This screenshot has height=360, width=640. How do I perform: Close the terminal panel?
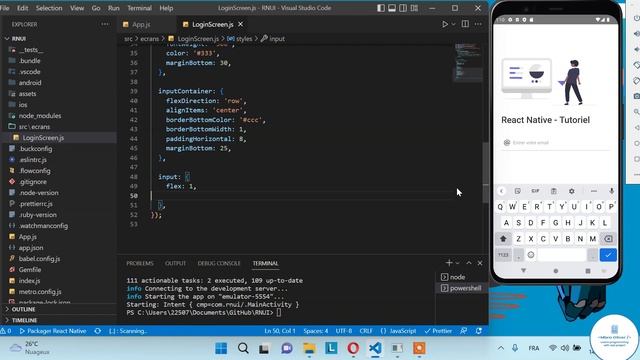point(480,263)
